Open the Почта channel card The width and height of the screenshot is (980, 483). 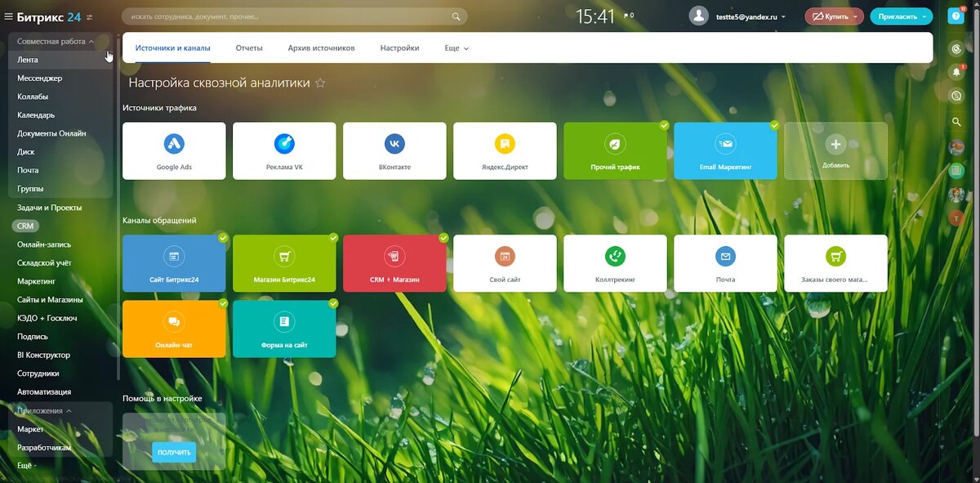(x=725, y=263)
